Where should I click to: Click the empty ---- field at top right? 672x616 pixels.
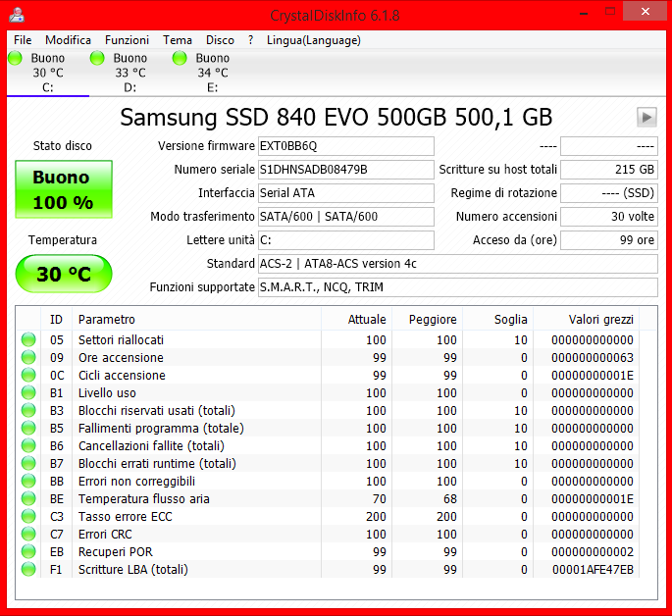click(x=609, y=146)
